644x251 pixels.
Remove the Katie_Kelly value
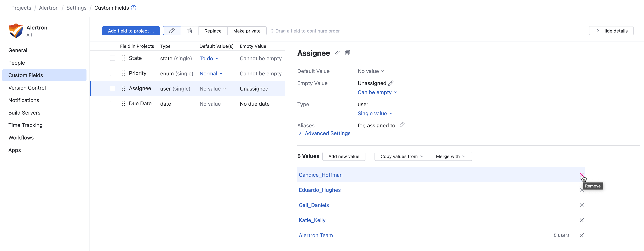click(581, 220)
